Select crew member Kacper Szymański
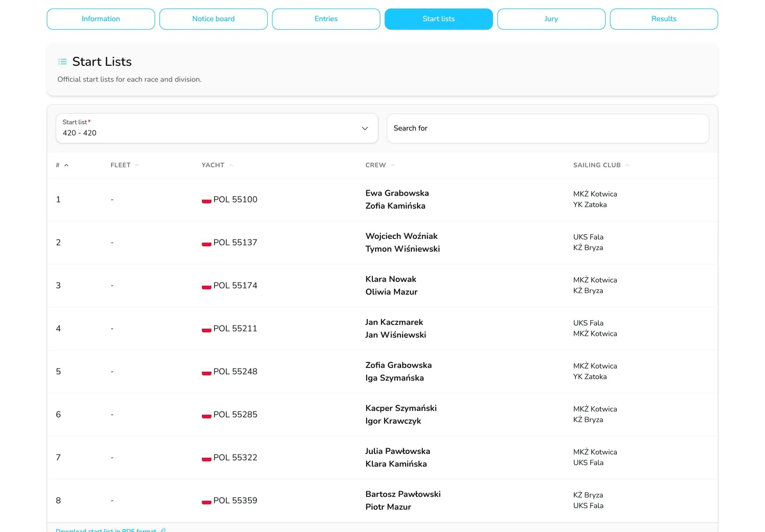765x532 pixels. [x=401, y=408]
